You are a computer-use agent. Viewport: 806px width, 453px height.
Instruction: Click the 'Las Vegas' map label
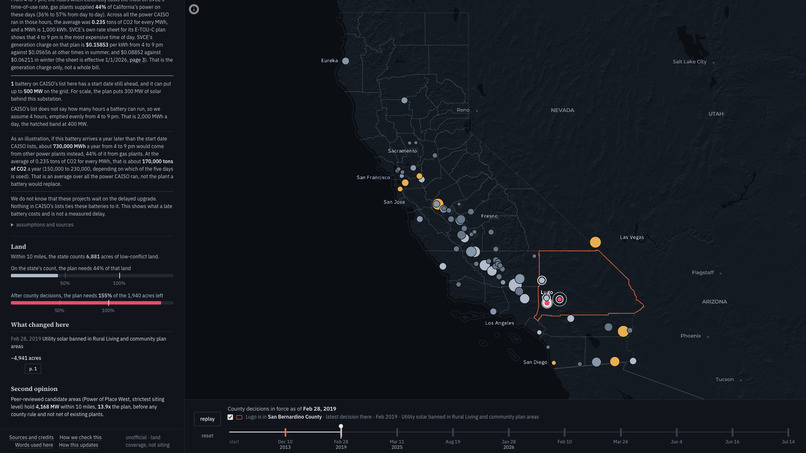[632, 237]
